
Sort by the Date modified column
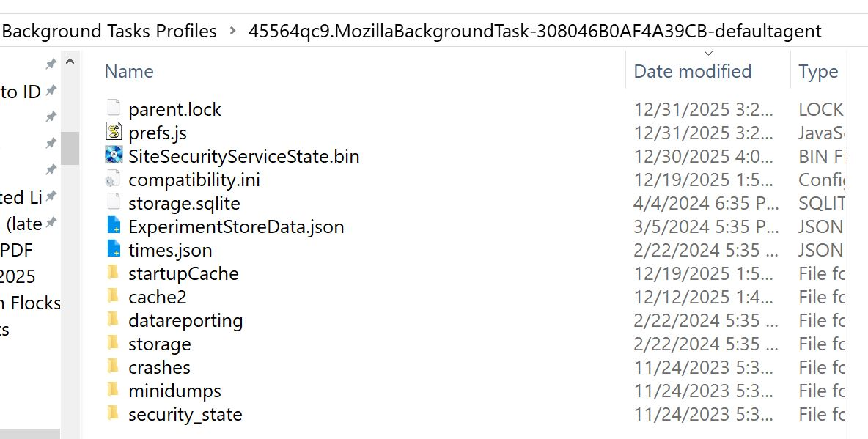click(x=692, y=71)
